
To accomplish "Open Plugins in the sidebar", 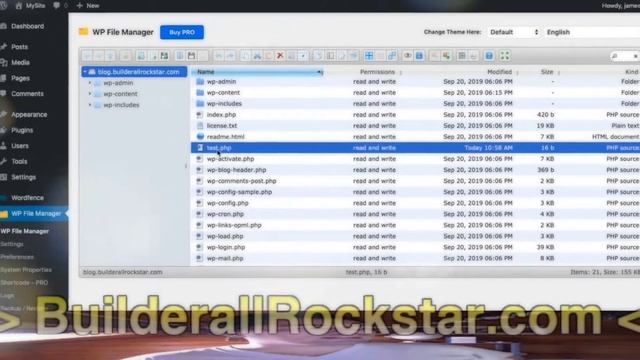I will (22, 130).
